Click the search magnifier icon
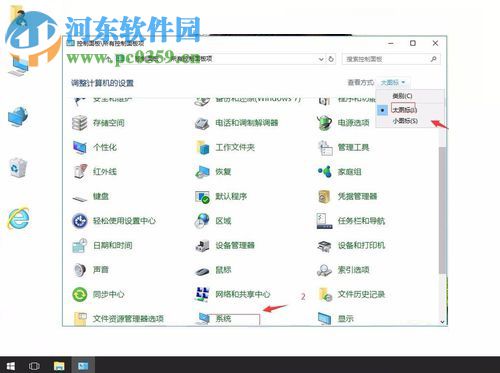The image size is (500, 373). [433, 59]
